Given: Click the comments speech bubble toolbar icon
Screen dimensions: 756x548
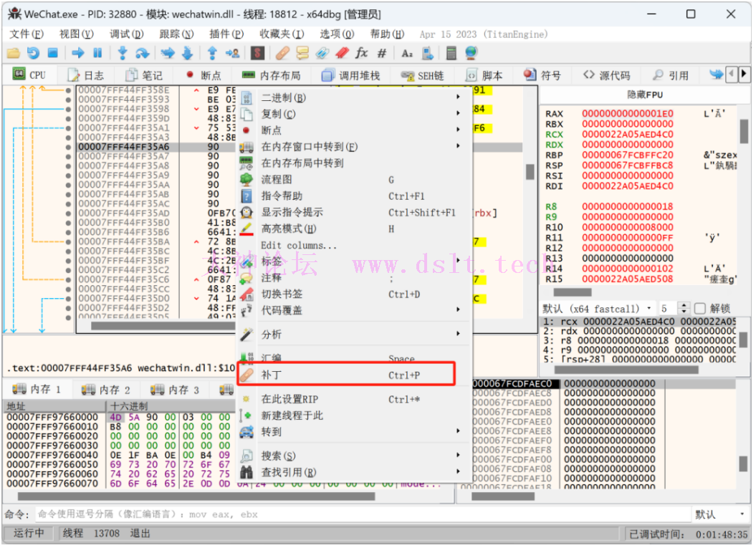Looking at the screenshot, I should (x=302, y=53).
